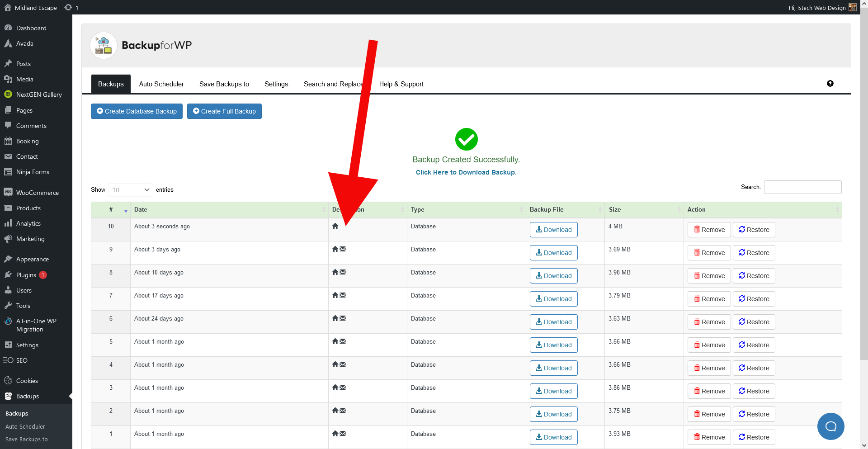Click the Cookies icon in the sidebar

8,381
